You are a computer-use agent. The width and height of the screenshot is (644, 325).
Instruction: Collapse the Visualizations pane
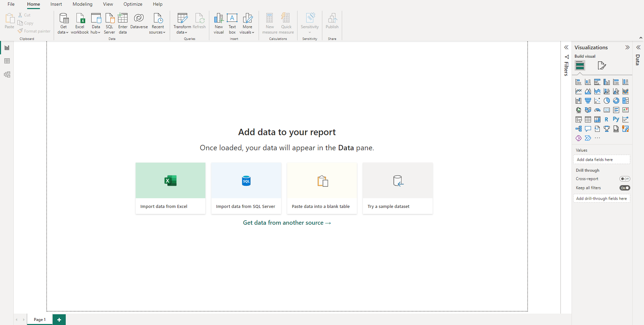(x=627, y=48)
